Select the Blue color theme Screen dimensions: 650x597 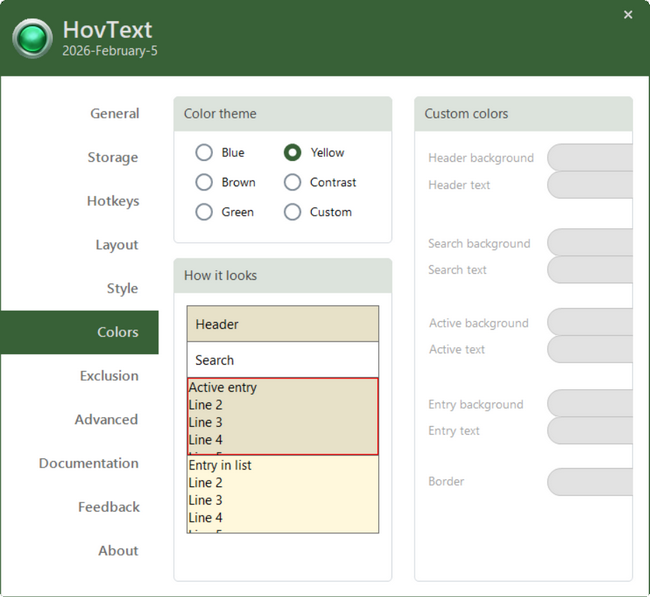pyautogui.click(x=204, y=152)
